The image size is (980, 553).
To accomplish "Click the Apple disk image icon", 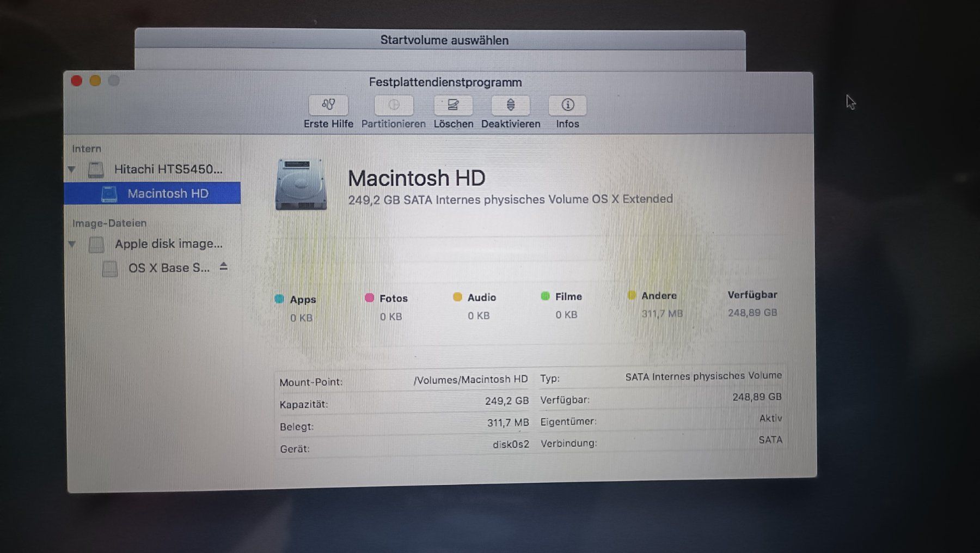I will tap(96, 245).
